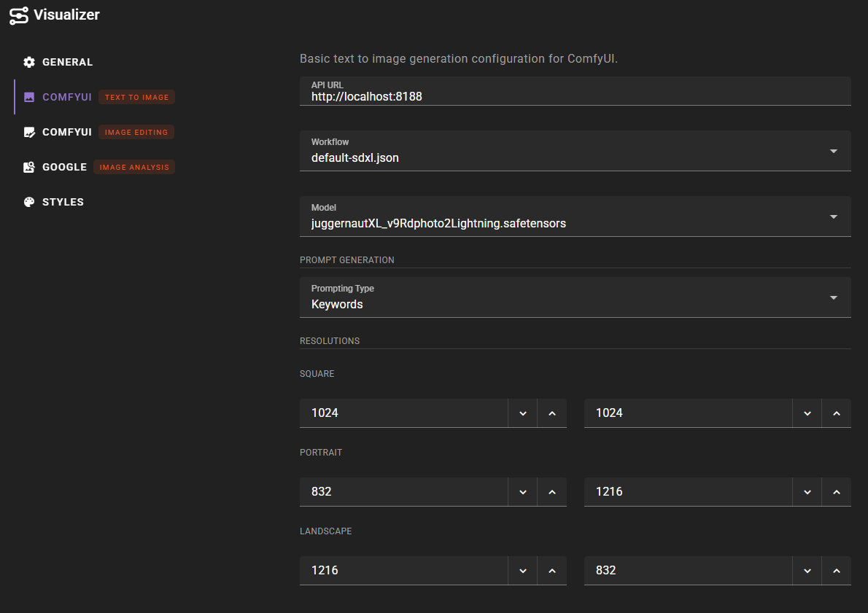Increment the landscape width value 1216
The image size is (868, 613).
coord(552,570)
